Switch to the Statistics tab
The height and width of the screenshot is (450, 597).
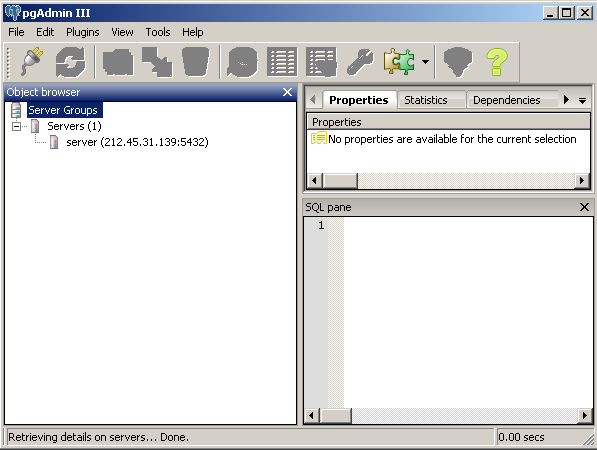tap(426, 100)
